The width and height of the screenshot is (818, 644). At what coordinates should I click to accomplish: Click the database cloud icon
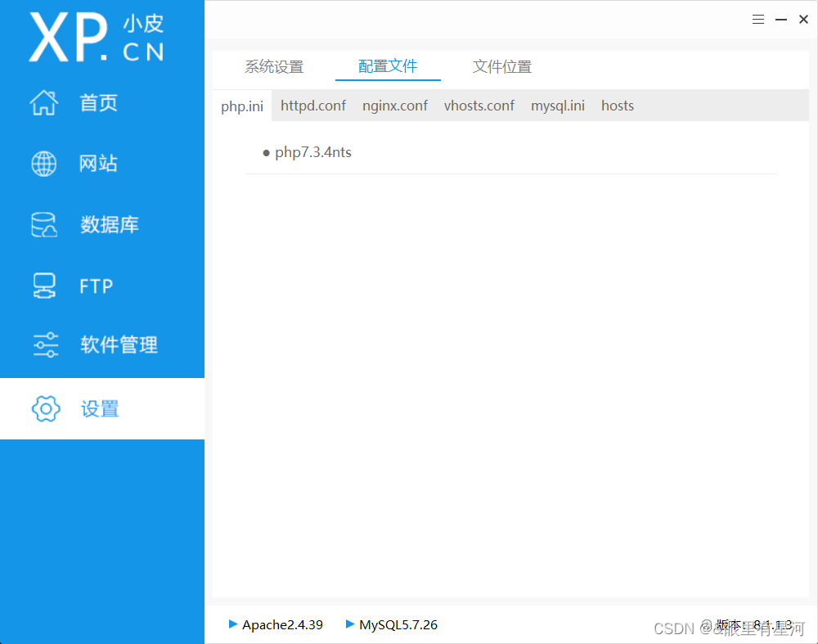tap(44, 224)
